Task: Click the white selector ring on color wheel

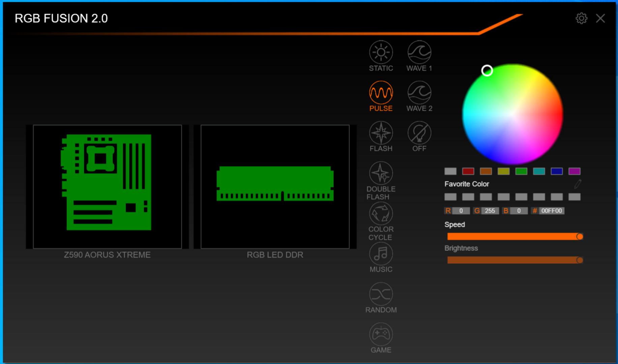Action: pyautogui.click(x=487, y=70)
